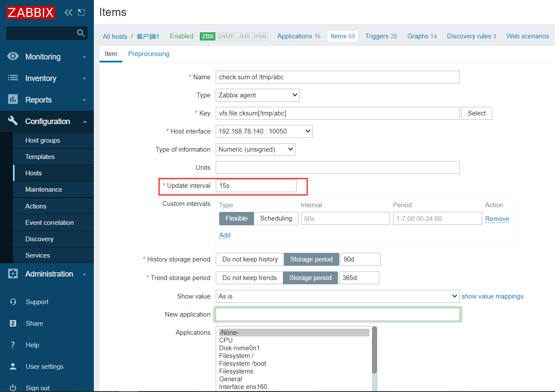Viewport: 555px width, 392px height.
Task: Open the Show value dropdown
Action: point(338,296)
